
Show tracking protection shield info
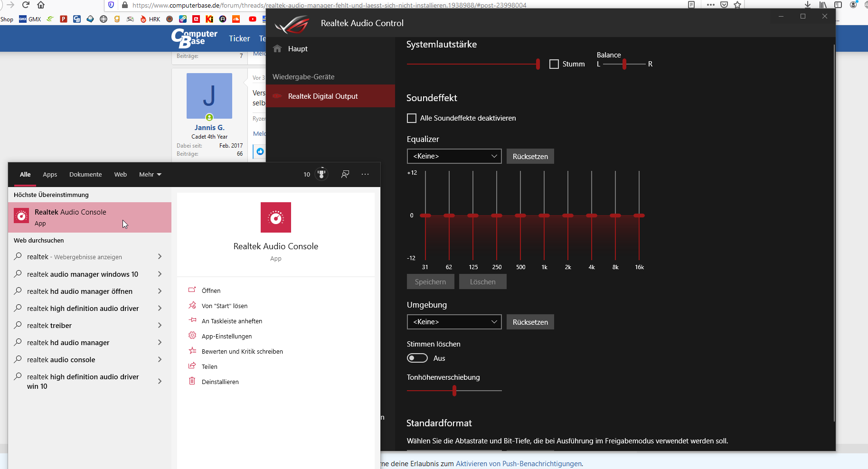(111, 5)
